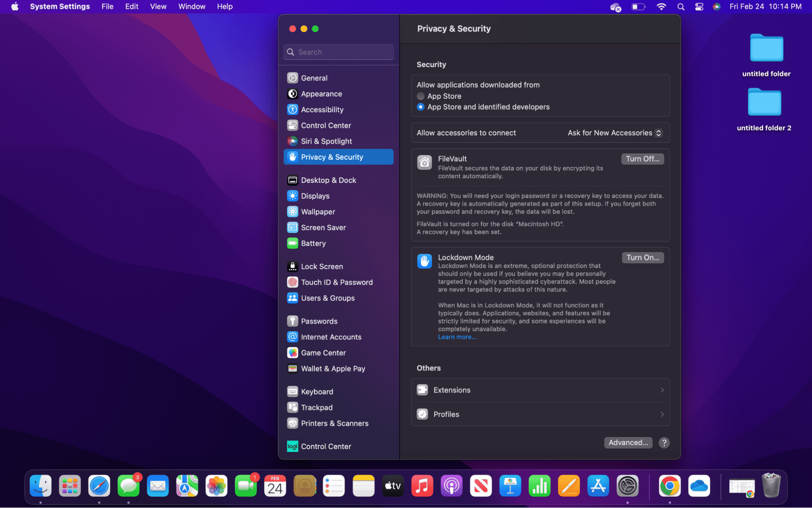Open Touch ID & Password settings

pos(338,282)
